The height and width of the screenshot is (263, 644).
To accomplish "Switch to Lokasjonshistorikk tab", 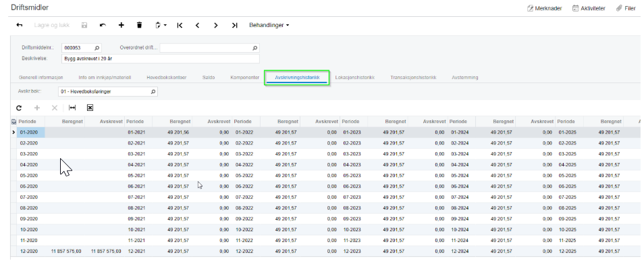I will (355, 77).
